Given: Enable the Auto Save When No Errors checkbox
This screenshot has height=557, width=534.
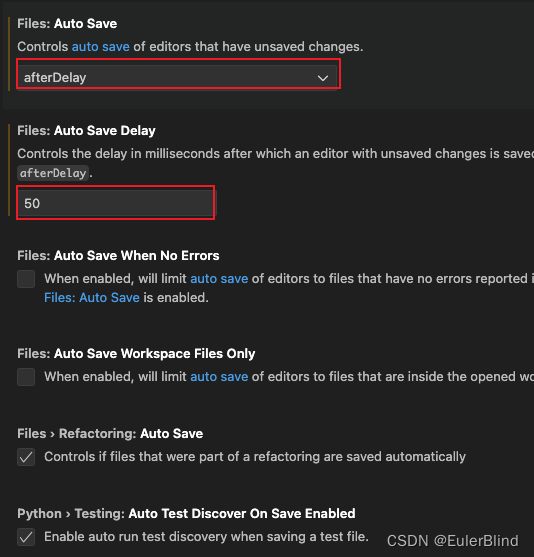Looking at the screenshot, I should (x=26, y=279).
